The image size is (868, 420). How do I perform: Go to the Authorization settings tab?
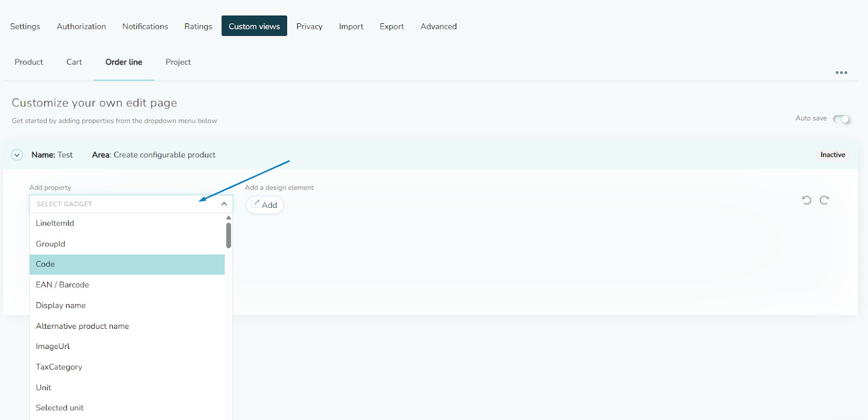click(x=81, y=26)
